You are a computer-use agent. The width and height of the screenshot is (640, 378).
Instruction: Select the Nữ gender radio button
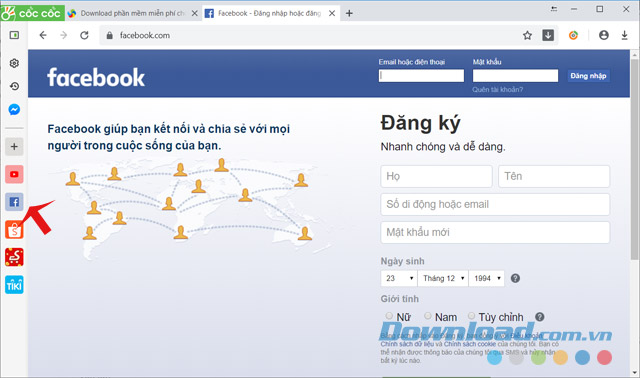389,316
